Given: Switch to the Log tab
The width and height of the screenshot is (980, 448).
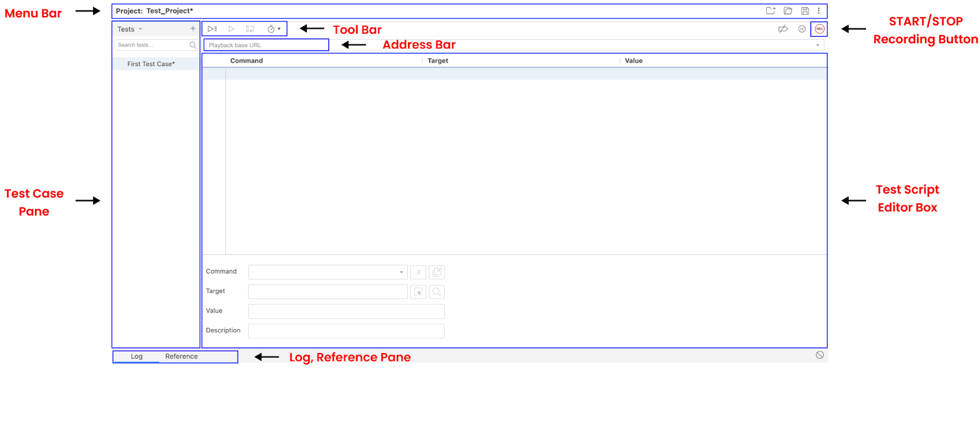Looking at the screenshot, I should click(137, 357).
